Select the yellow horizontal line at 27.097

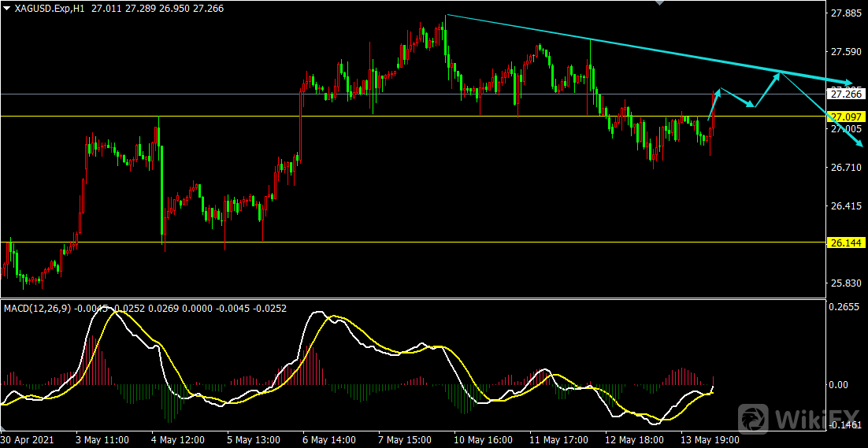pyautogui.click(x=413, y=117)
